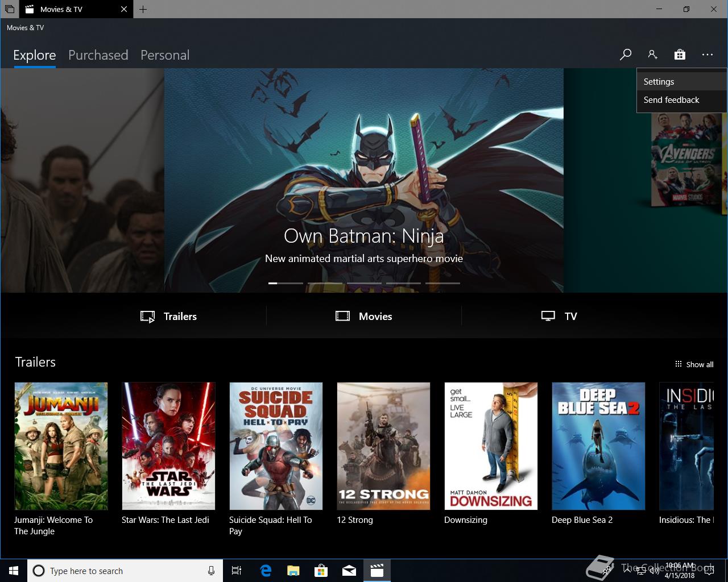This screenshot has height=582, width=728.
Task: Select the second carousel page indicator
Action: click(325, 283)
